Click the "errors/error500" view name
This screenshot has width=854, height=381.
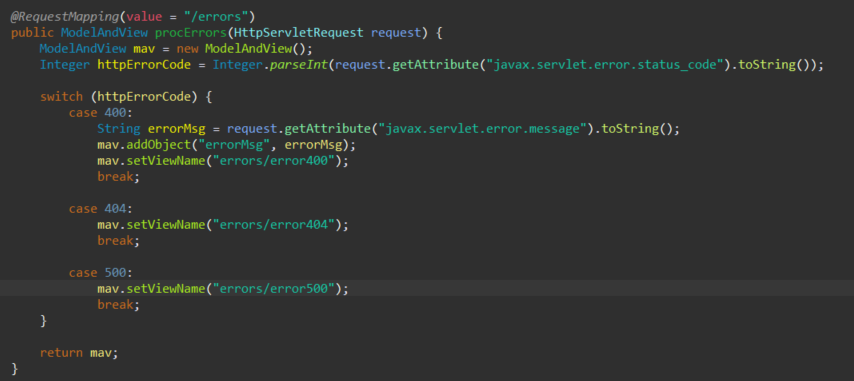pyautogui.click(x=273, y=288)
